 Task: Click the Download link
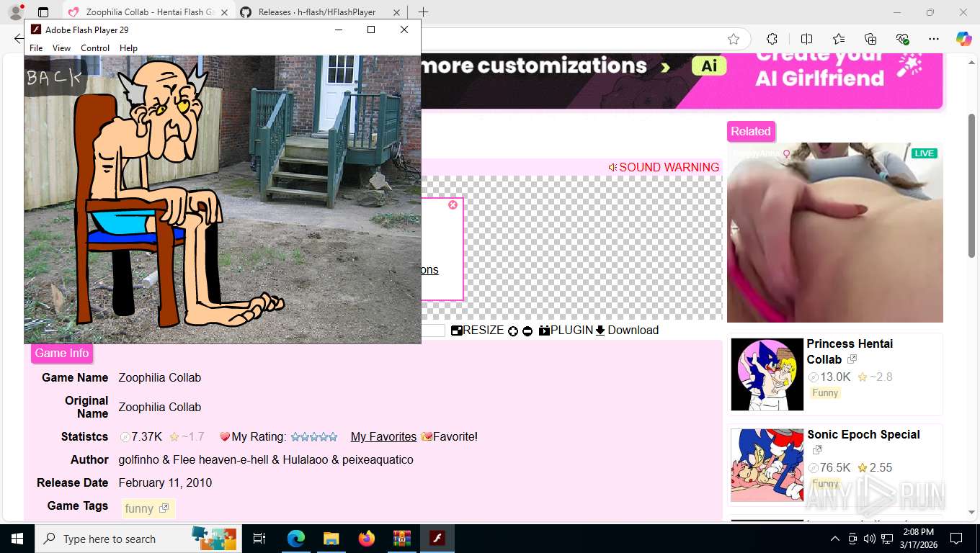[627, 331]
